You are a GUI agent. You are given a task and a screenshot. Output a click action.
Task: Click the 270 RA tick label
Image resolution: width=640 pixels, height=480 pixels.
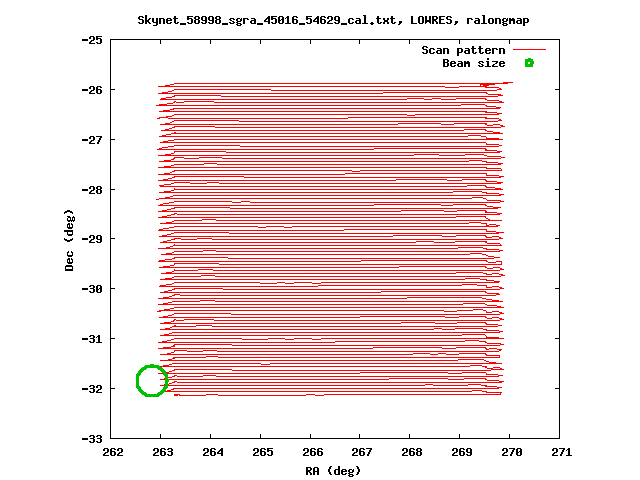point(511,452)
